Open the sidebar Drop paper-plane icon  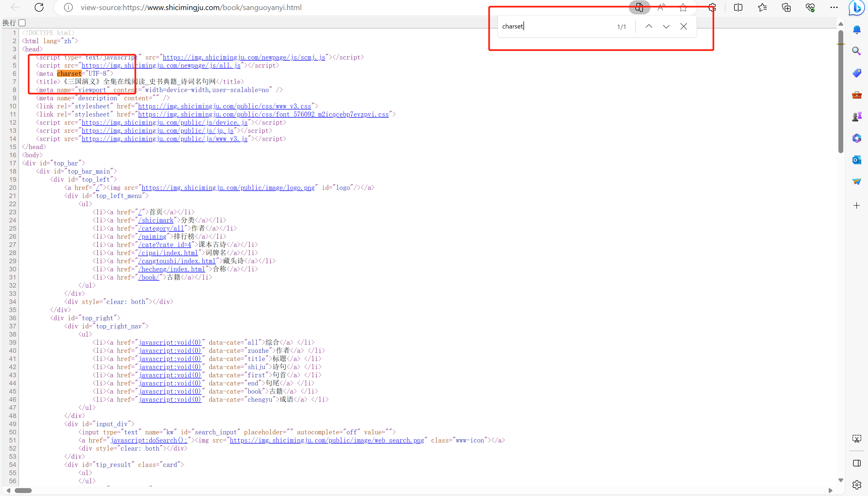pos(857,181)
